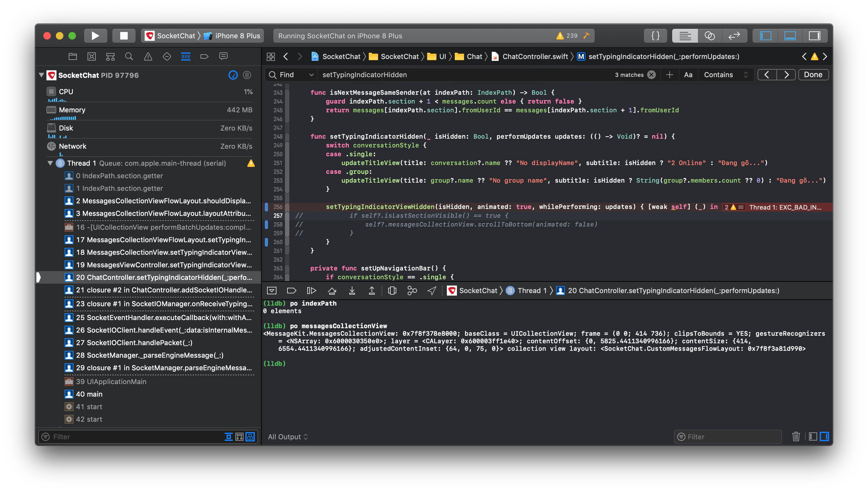Click the 239 warnings indicator
868x492 pixels.
(x=567, y=36)
